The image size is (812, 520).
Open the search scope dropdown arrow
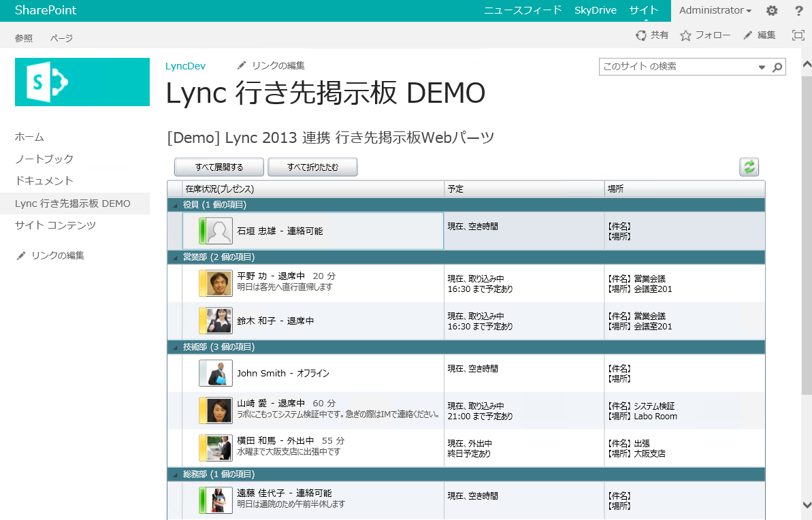[x=762, y=67]
